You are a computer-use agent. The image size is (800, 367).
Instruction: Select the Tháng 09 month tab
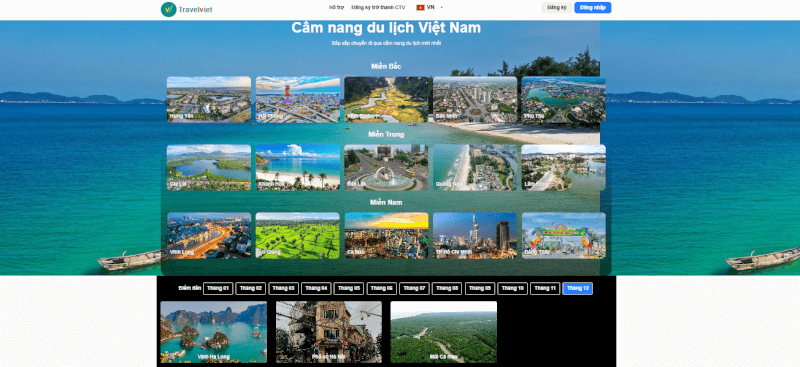click(480, 288)
